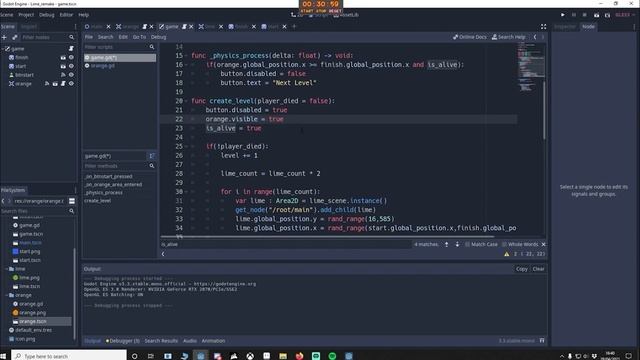The width and height of the screenshot is (640, 360).
Task: Click the instance child scene chain icon
Action: [15, 37]
